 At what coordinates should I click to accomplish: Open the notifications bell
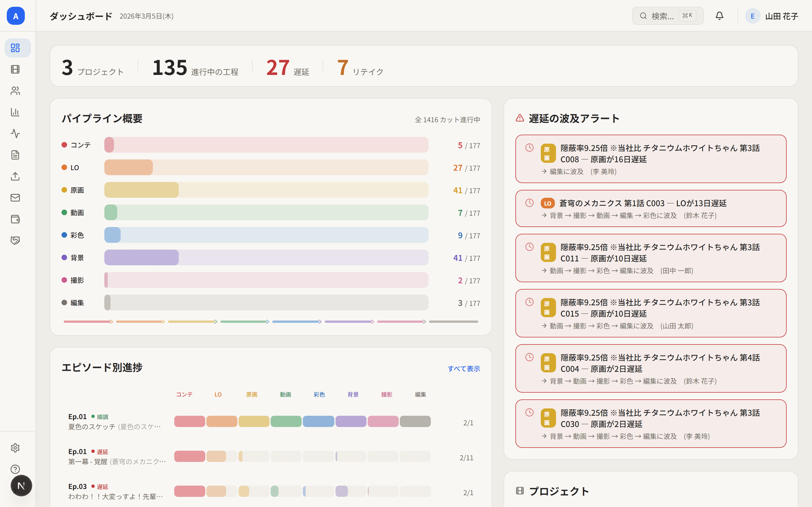720,16
